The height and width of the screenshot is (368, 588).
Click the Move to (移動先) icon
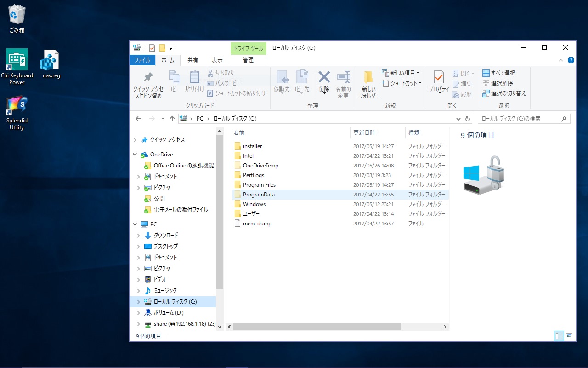282,77
